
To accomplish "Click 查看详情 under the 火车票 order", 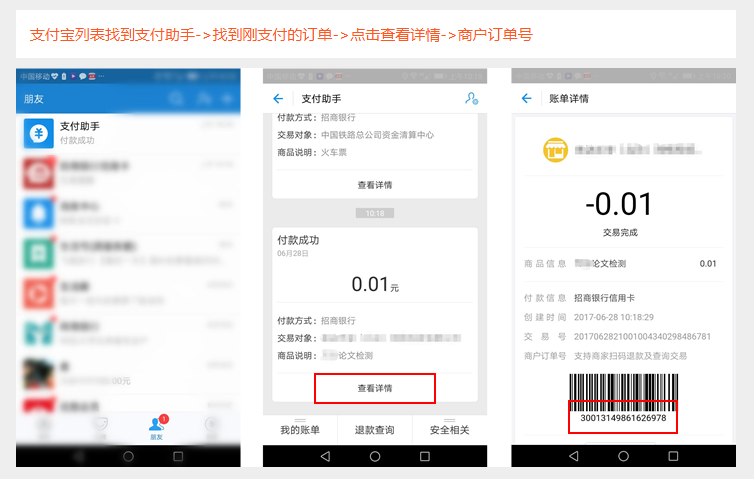I will pyautogui.click(x=375, y=185).
